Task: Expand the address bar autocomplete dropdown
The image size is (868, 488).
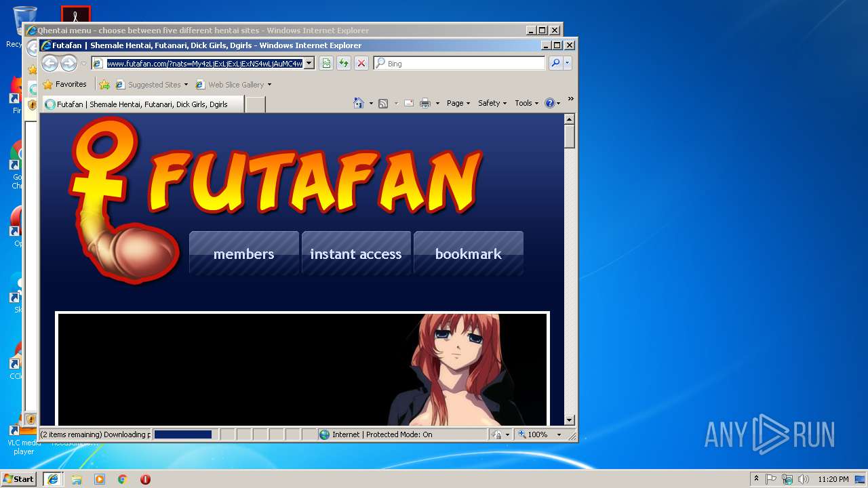Action: click(x=309, y=64)
